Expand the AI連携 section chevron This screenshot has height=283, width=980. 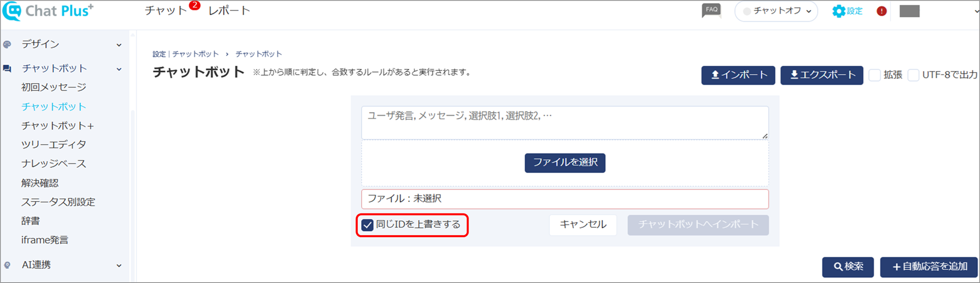[x=119, y=266]
